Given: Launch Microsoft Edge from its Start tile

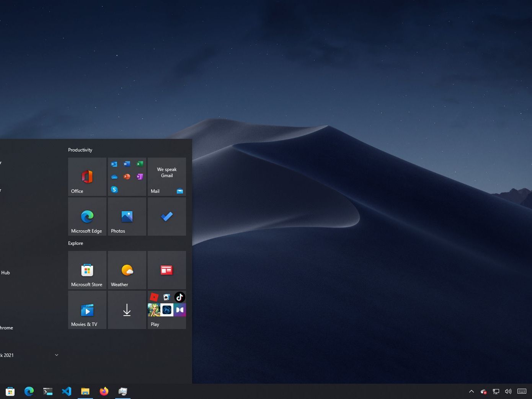Looking at the screenshot, I should click(x=87, y=217).
